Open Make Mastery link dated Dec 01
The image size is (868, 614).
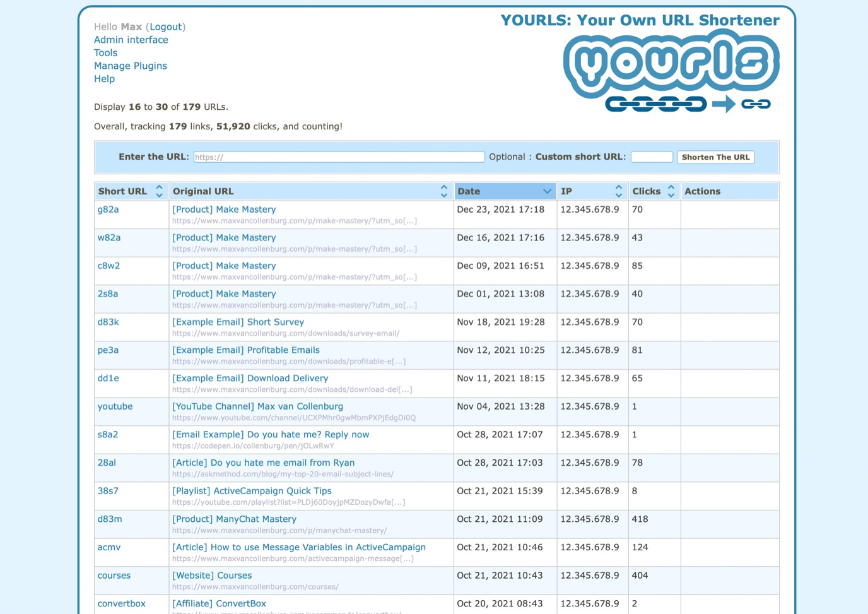point(224,294)
